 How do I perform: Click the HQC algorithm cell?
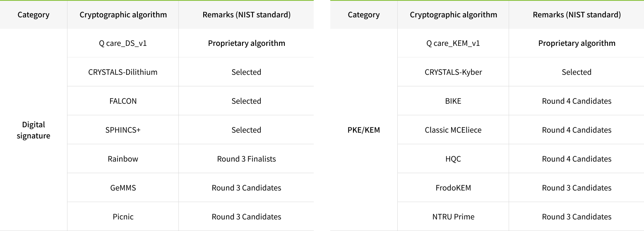(x=453, y=159)
